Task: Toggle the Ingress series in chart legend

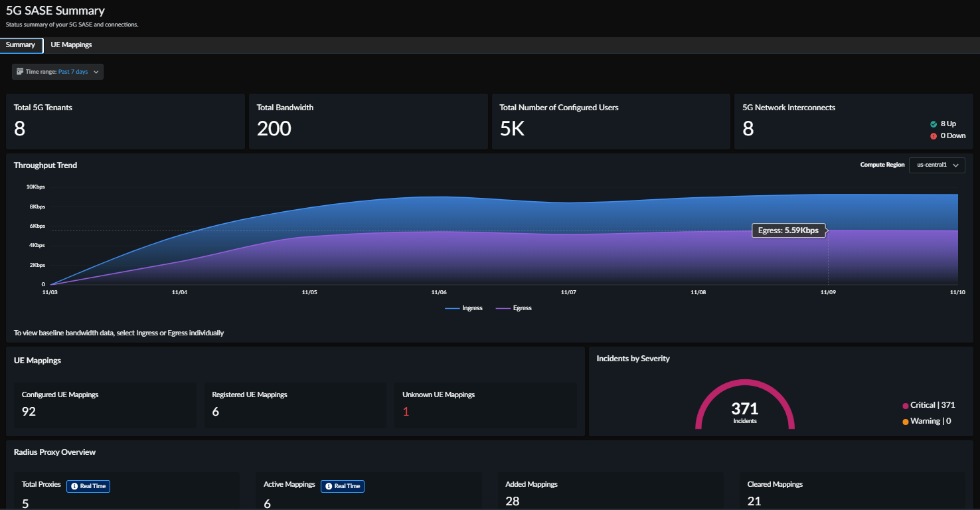Action: tap(464, 308)
